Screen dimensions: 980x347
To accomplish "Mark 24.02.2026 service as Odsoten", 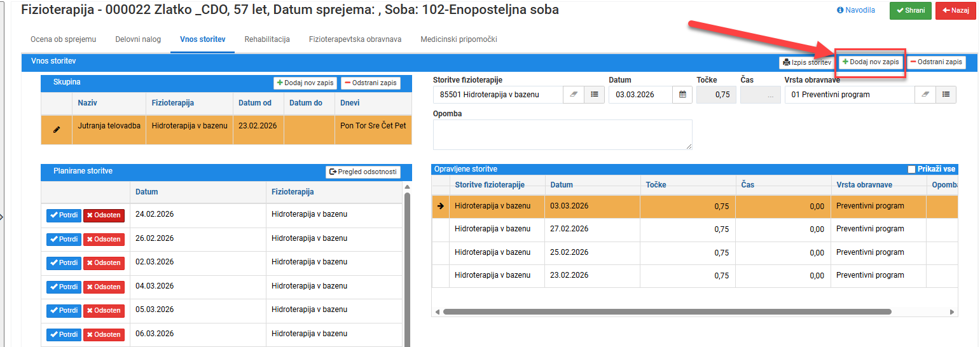I will pyautogui.click(x=104, y=215).
